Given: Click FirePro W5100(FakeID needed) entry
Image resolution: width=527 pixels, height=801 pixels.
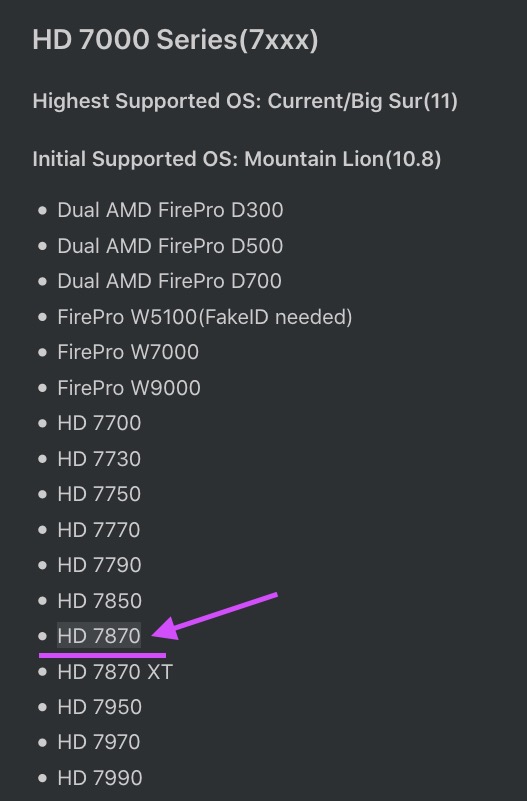Looking at the screenshot, I should [205, 317].
